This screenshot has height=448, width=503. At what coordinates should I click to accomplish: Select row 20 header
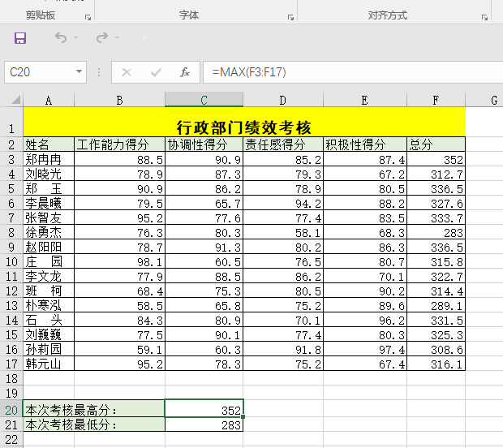pos(11,410)
